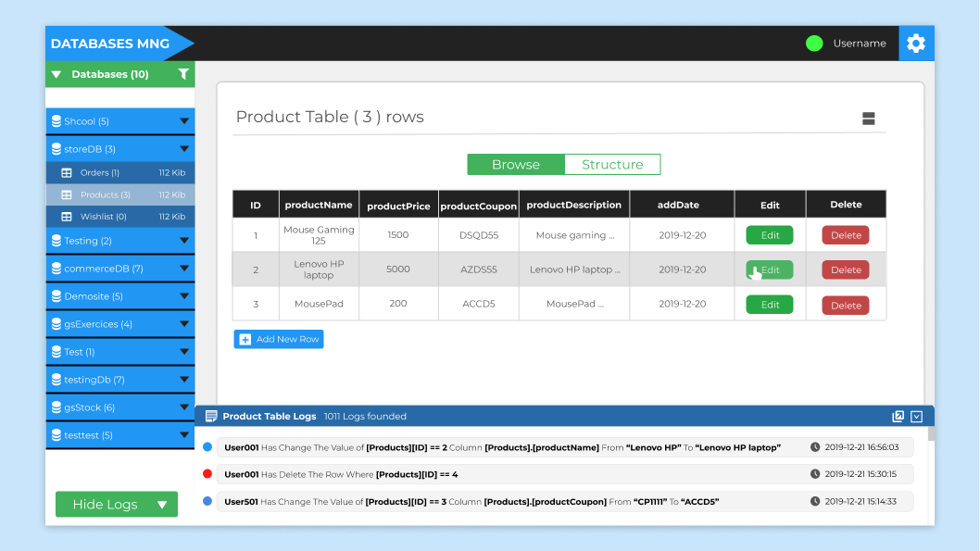Open logs in a new window via external-link icon
This screenshot has width=980, height=551.
point(898,416)
